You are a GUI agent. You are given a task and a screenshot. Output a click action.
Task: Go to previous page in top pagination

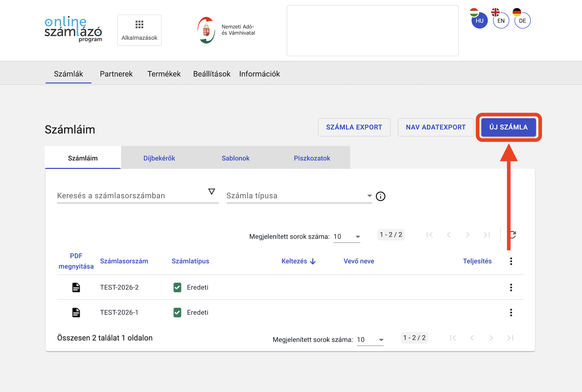tap(449, 235)
